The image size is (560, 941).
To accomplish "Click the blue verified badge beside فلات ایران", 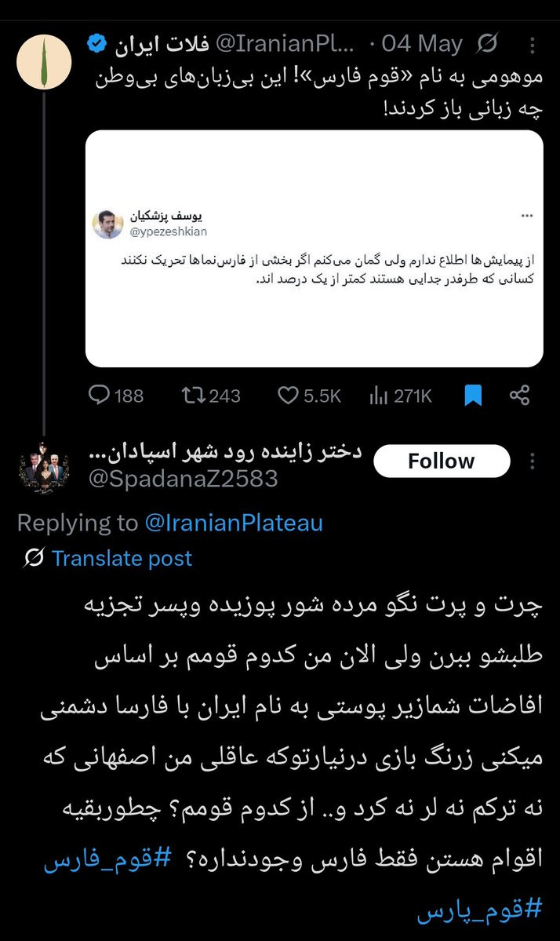I will click(x=97, y=44).
